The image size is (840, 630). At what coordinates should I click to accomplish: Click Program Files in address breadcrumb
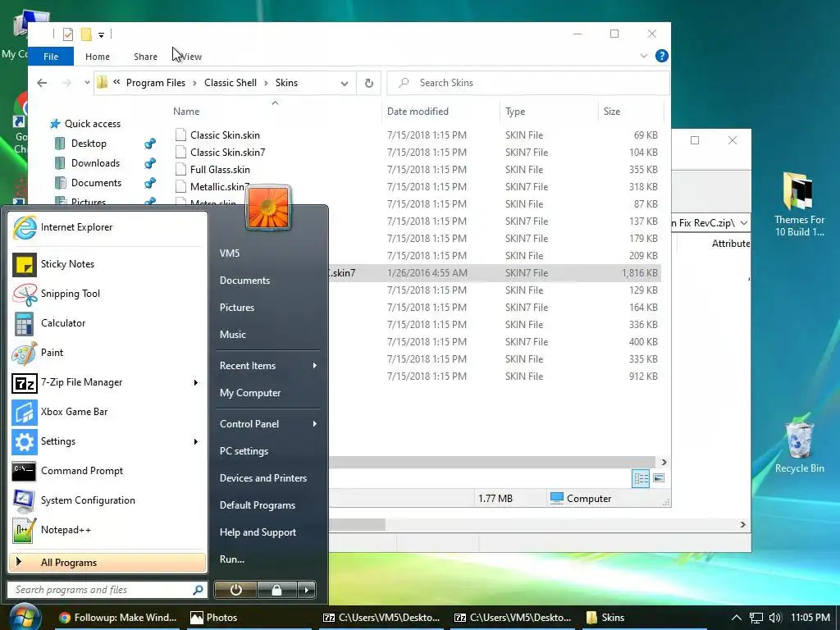[x=155, y=83]
